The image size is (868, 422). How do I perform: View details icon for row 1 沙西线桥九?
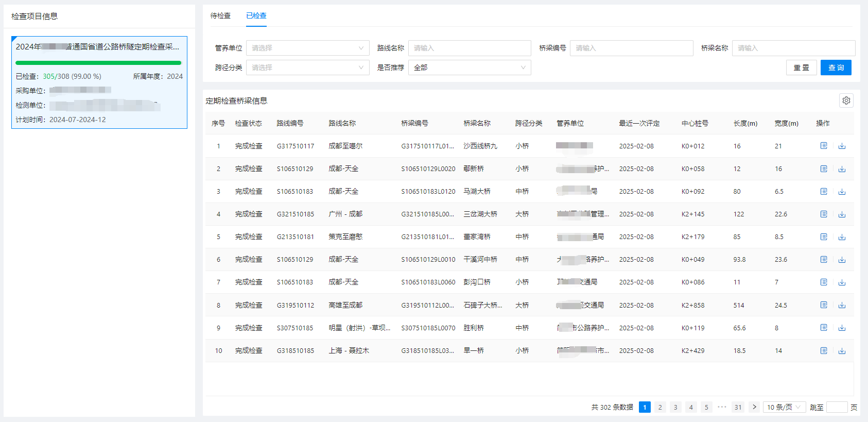pos(824,146)
